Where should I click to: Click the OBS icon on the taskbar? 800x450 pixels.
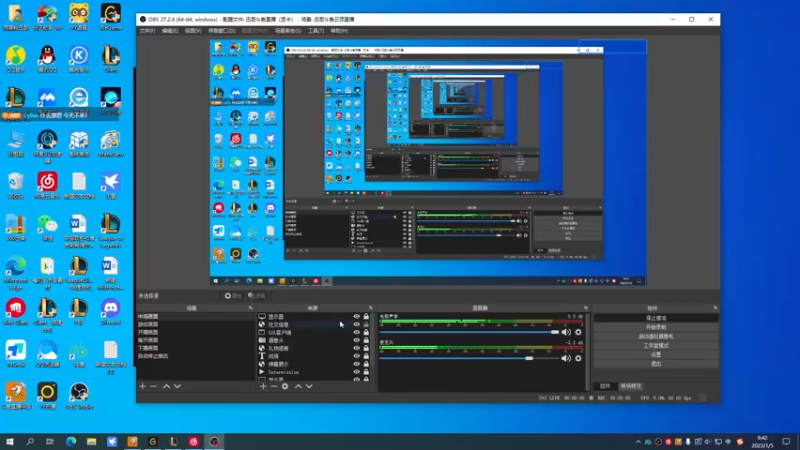point(214,441)
